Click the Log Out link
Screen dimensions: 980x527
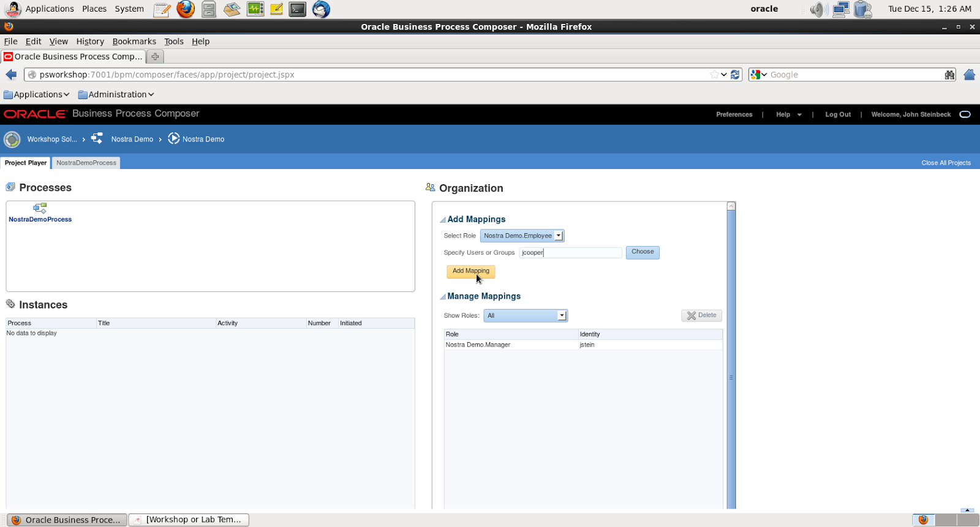tap(838, 114)
